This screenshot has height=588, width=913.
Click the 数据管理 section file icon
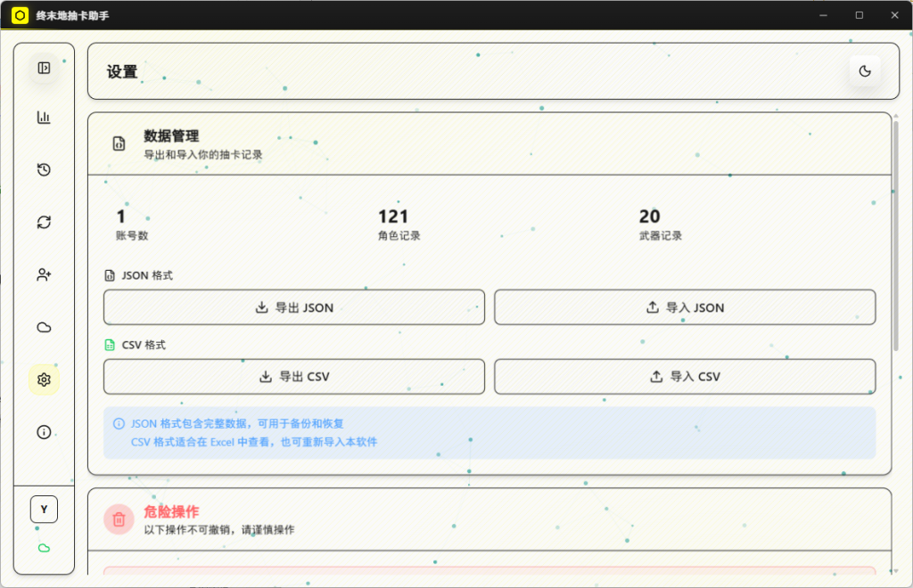click(119, 143)
